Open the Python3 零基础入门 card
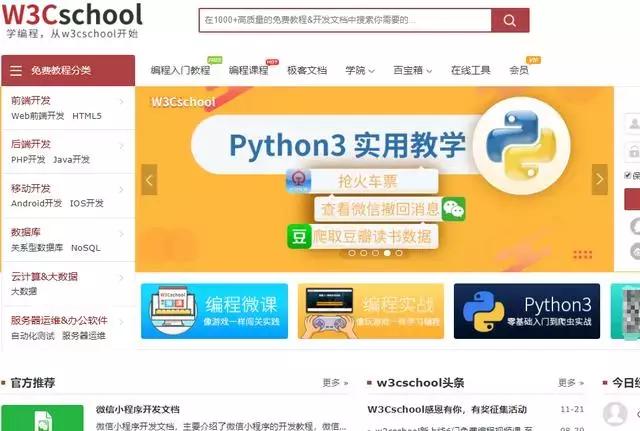This screenshot has height=431, width=640. click(x=527, y=311)
